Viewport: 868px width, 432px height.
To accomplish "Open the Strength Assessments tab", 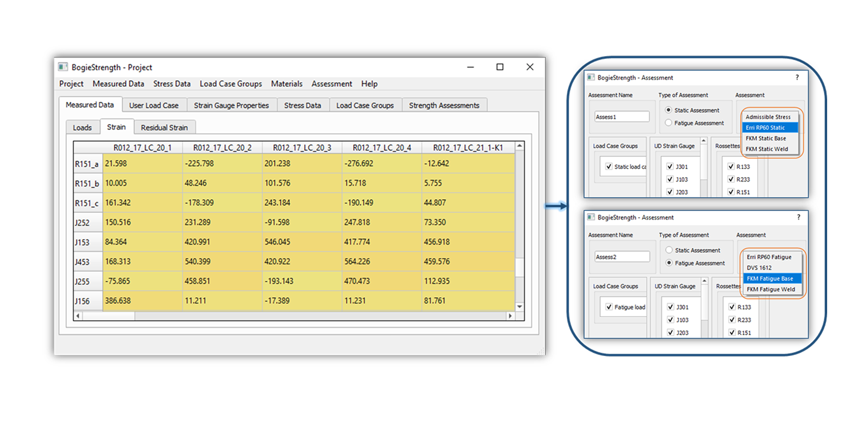I will (x=444, y=105).
